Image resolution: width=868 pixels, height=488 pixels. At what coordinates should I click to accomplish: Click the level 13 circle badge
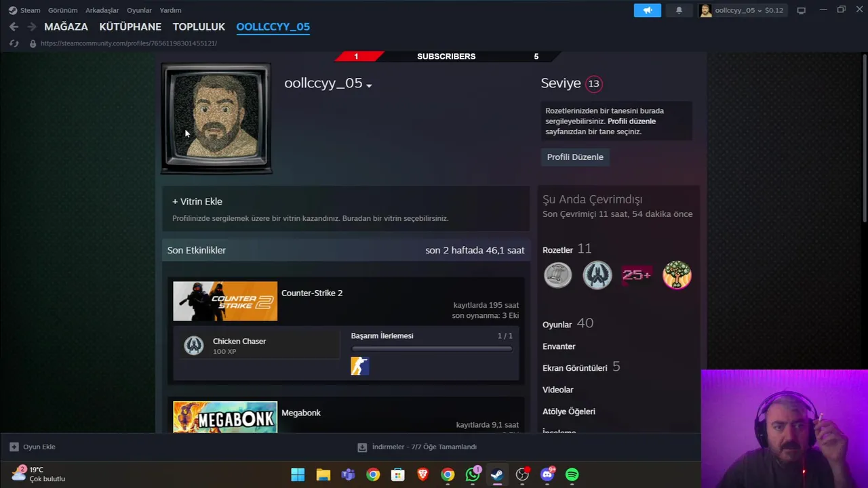(x=594, y=83)
